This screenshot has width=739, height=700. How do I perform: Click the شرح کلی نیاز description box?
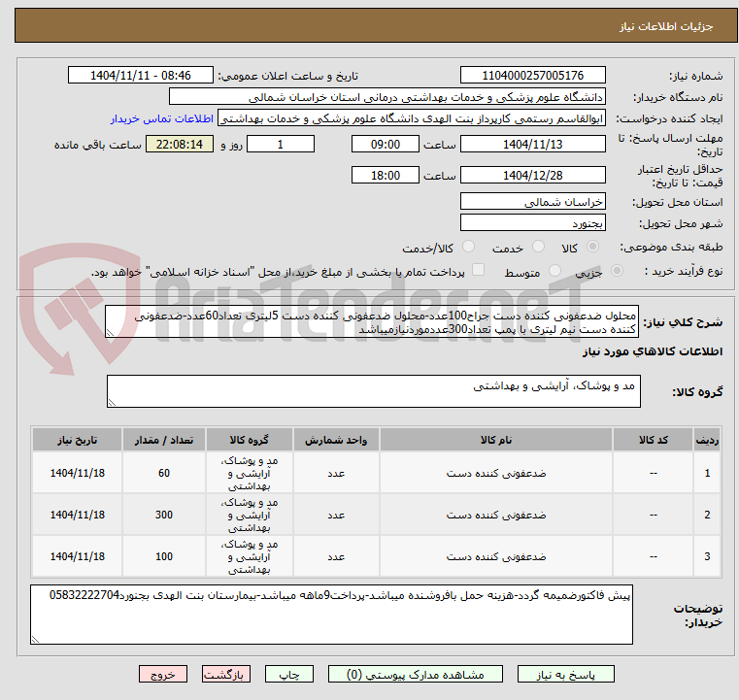pos(372,321)
